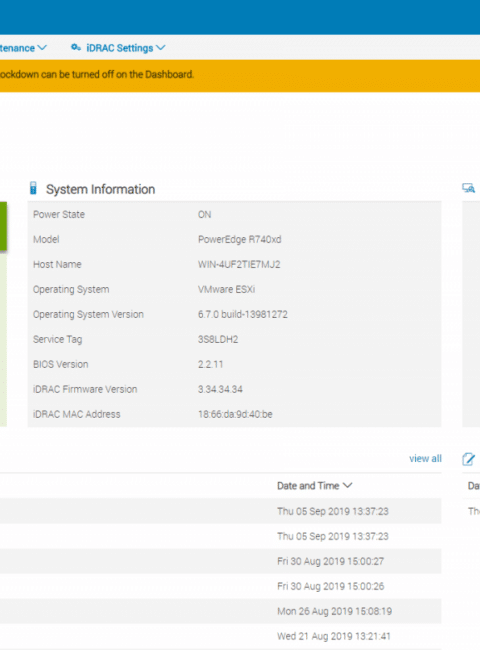Open the virtual console preview icon
This screenshot has height=650, width=480.
click(468, 188)
